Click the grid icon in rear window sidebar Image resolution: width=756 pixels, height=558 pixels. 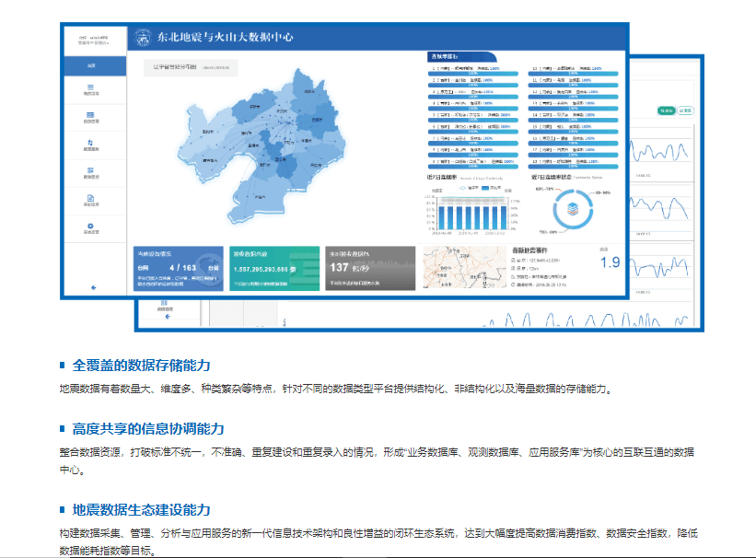tap(165, 303)
